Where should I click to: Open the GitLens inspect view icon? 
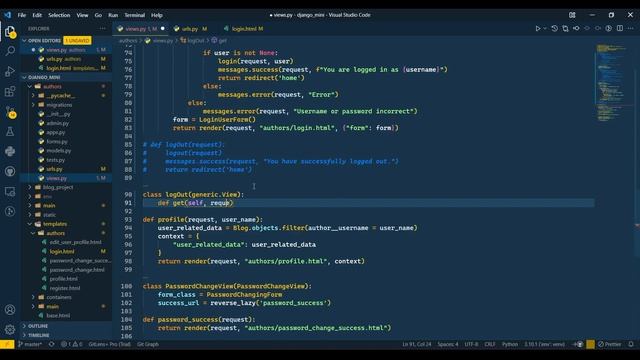(x=10, y=211)
